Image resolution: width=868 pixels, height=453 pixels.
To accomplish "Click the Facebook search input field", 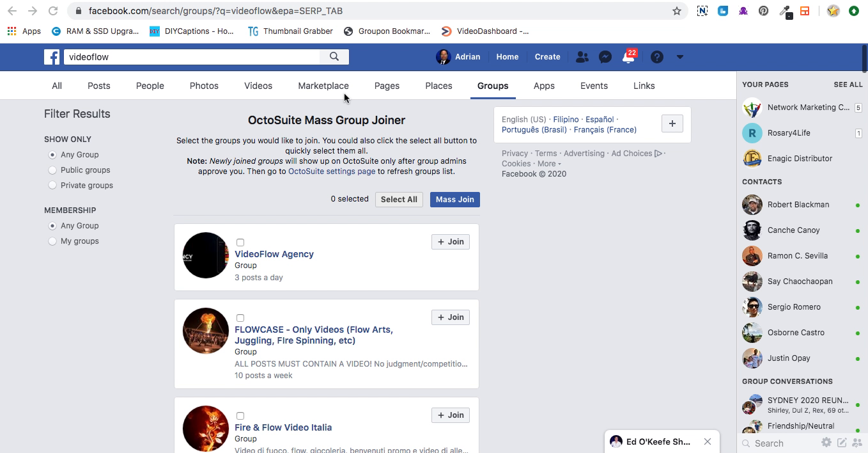I will coord(192,57).
